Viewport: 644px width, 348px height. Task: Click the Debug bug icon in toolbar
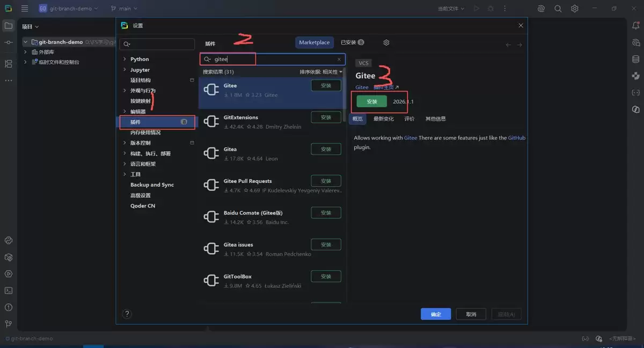click(491, 9)
